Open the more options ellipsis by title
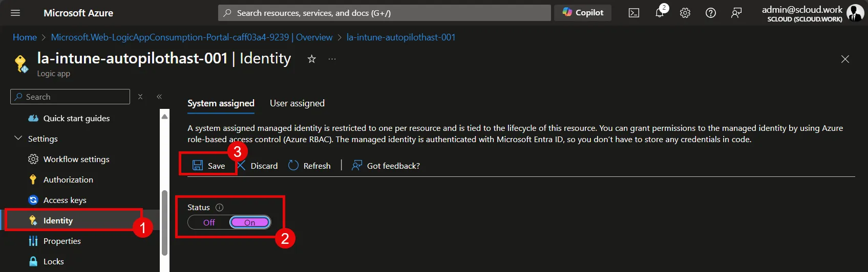This screenshot has height=272, width=868. pyautogui.click(x=332, y=59)
